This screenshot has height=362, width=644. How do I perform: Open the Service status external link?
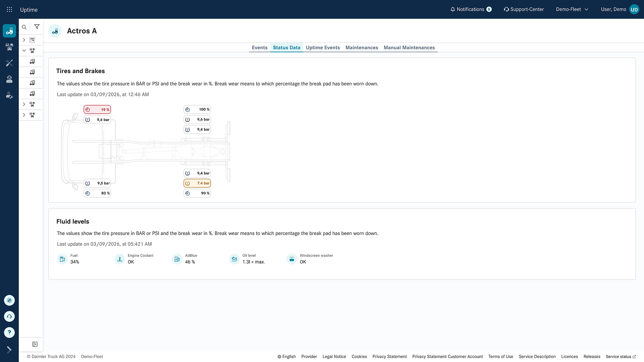[x=621, y=357]
